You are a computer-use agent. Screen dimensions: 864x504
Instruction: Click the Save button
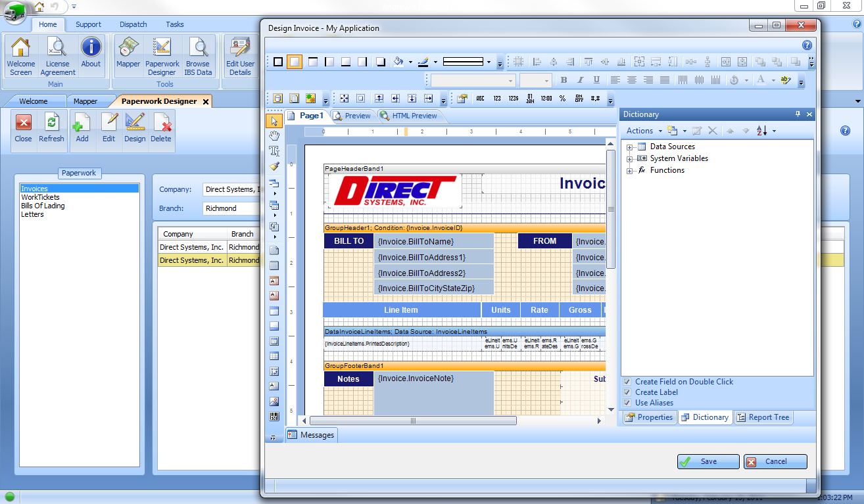[708, 461]
